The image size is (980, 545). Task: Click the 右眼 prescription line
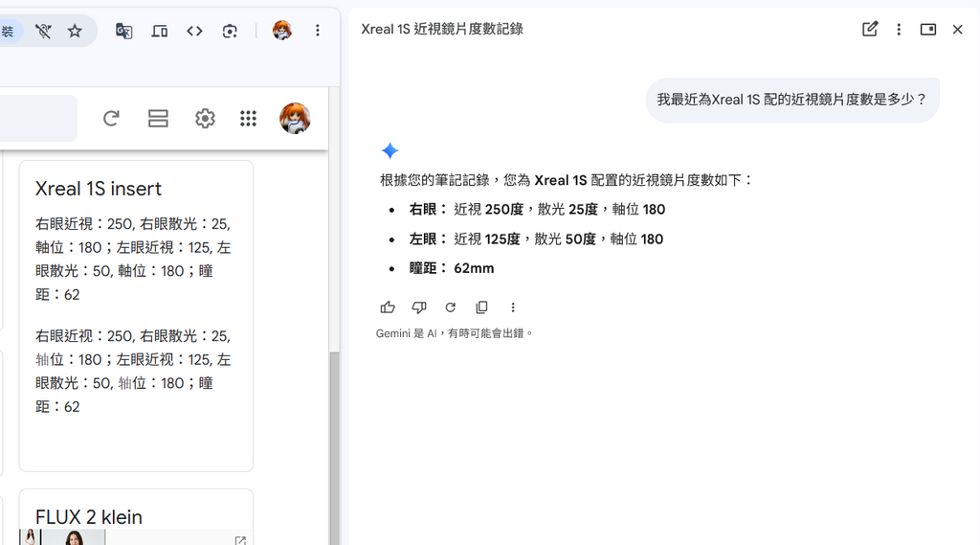coord(537,209)
